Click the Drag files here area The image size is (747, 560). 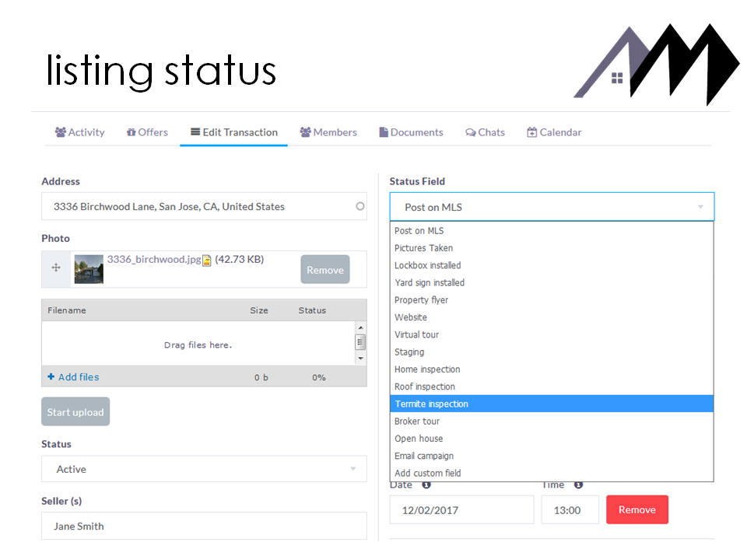click(x=198, y=345)
